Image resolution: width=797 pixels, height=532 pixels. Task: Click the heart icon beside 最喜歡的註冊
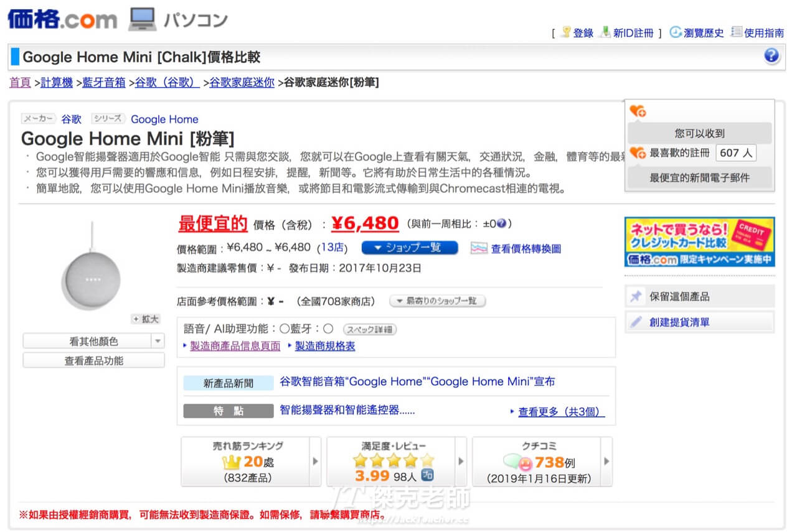pyautogui.click(x=638, y=152)
